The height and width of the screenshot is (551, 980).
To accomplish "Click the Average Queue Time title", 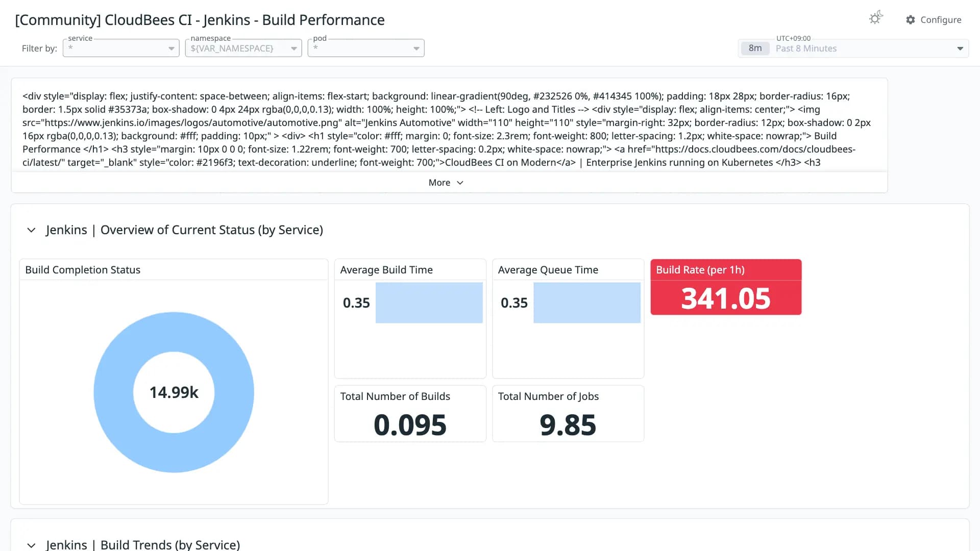I will pyautogui.click(x=548, y=270).
